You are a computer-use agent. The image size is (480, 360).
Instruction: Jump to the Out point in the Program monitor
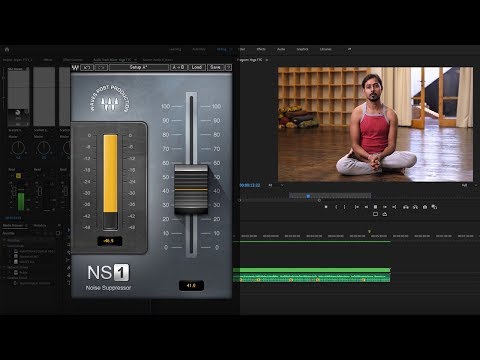pos(394,207)
